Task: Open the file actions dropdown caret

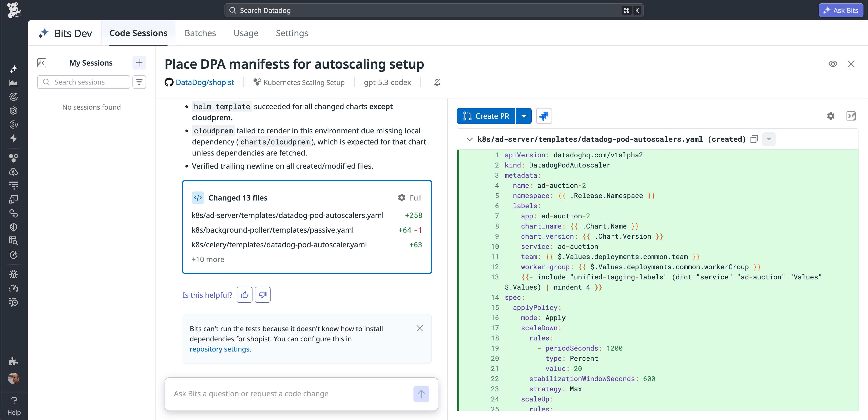Action: coord(769,139)
